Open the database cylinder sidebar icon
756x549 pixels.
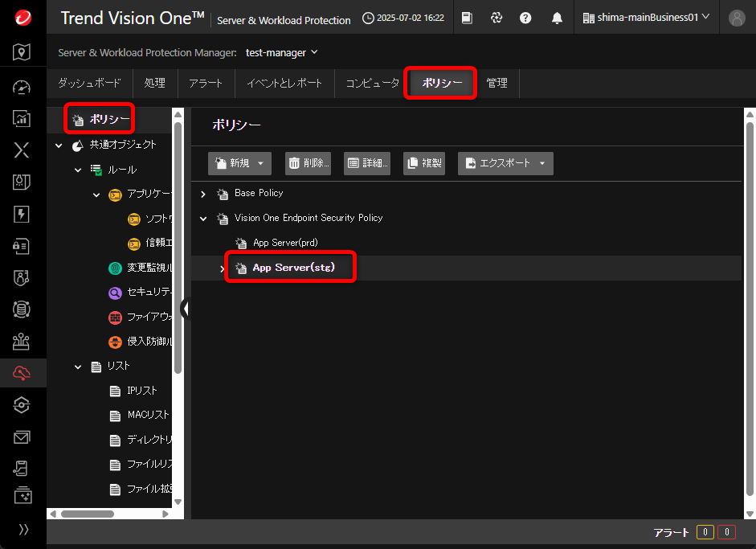tap(22, 309)
